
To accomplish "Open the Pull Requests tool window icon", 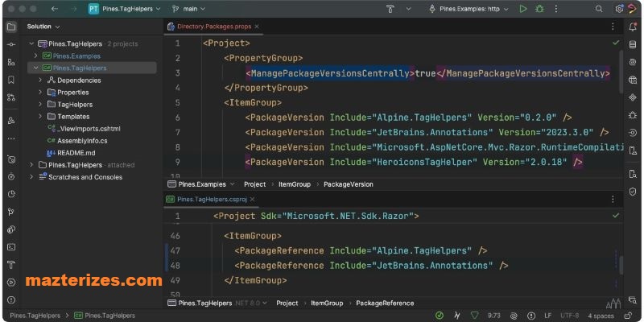I will coord(11,97).
